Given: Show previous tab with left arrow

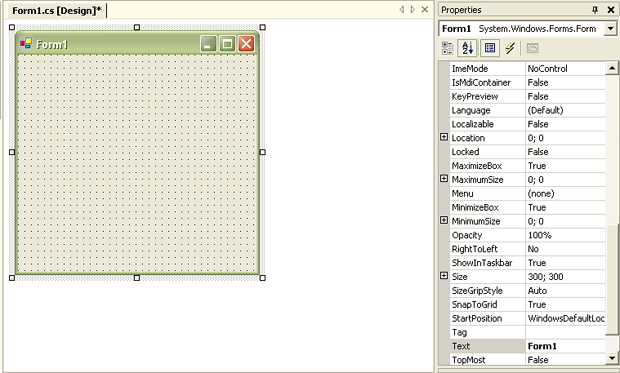Looking at the screenshot, I should (402, 9).
